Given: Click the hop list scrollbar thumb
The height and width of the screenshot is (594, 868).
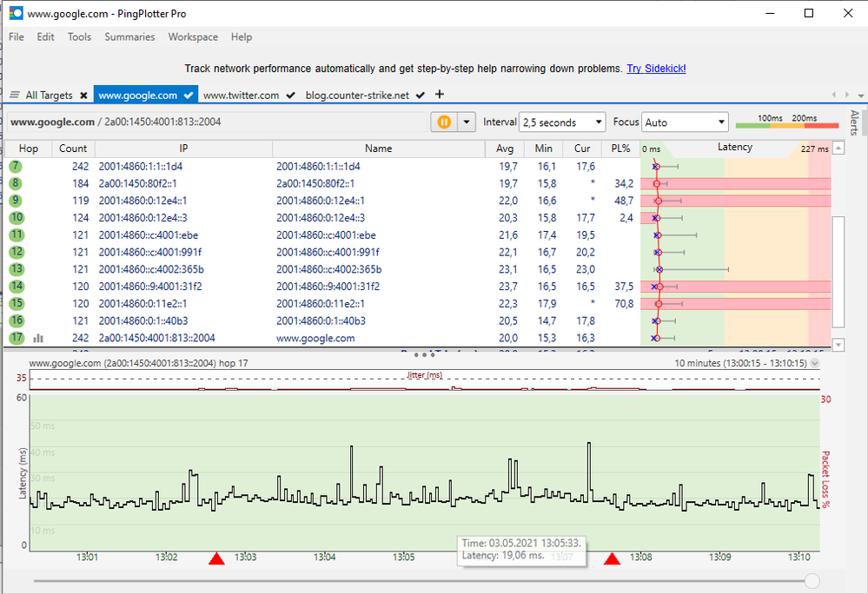Looking at the screenshot, I should pyautogui.click(x=838, y=272).
